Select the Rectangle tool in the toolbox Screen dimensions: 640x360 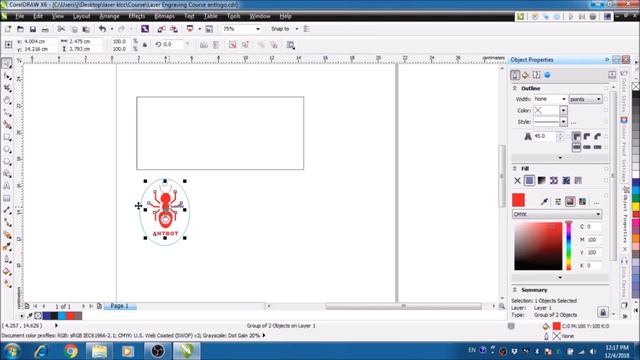[x=7, y=137]
